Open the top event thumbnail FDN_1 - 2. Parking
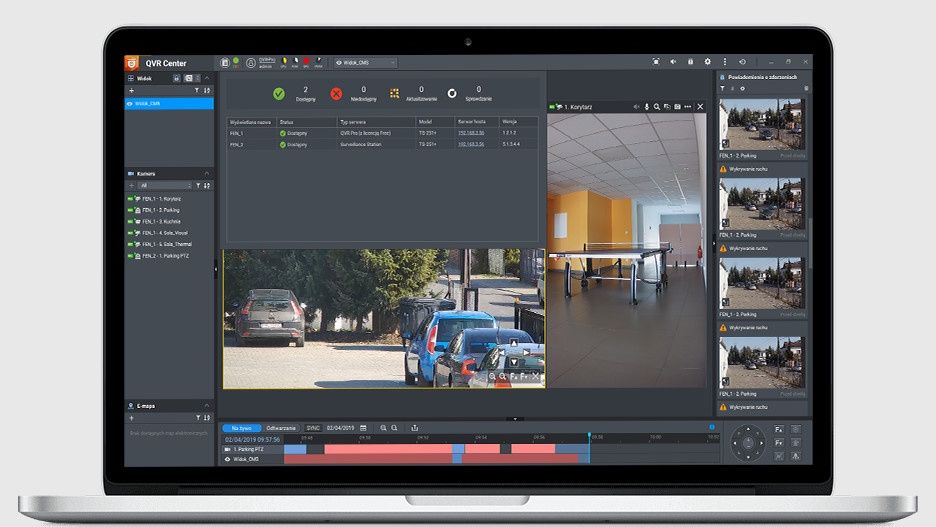The image size is (936, 527). pos(762,125)
